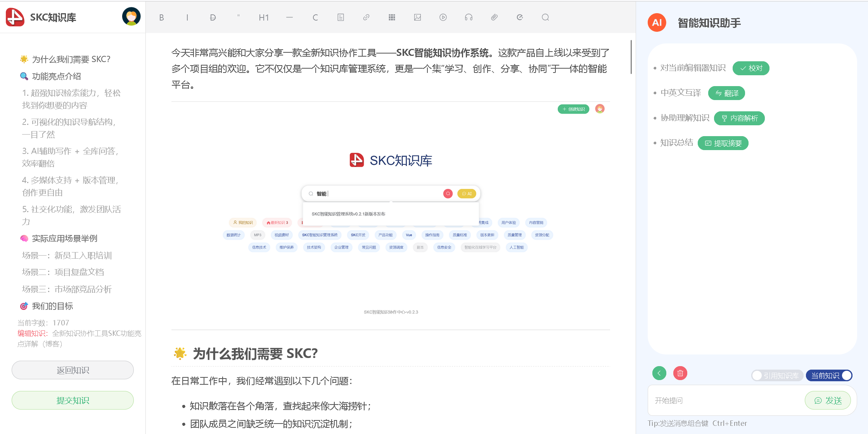The width and height of the screenshot is (868, 434).
Task: Apply strikethrough from the toolbar
Action: click(x=213, y=17)
